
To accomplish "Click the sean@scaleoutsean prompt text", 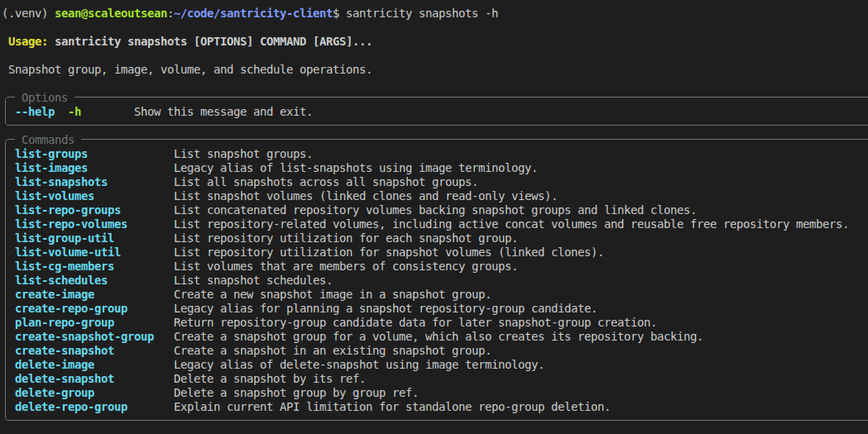I will [111, 13].
